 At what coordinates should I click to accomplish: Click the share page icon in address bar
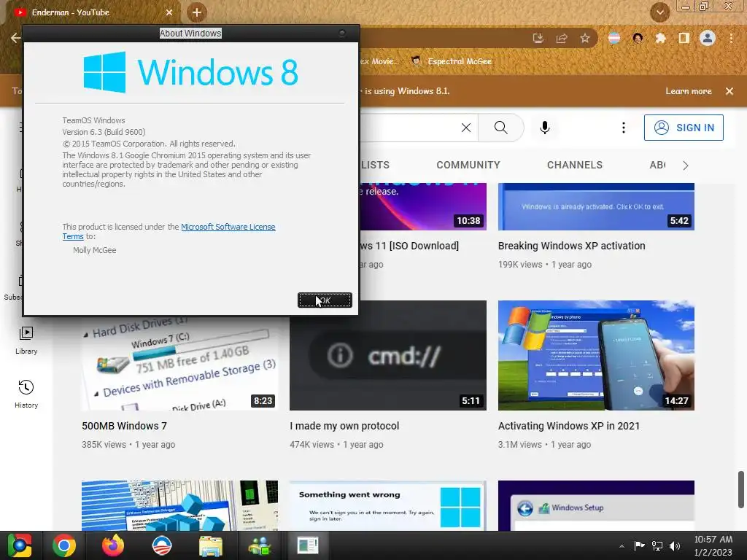562,38
